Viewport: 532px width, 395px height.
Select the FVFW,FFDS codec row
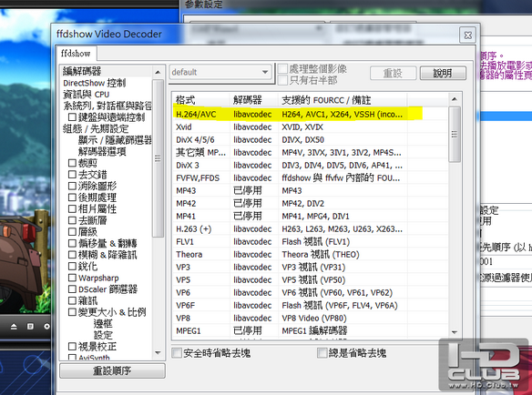coord(311,178)
